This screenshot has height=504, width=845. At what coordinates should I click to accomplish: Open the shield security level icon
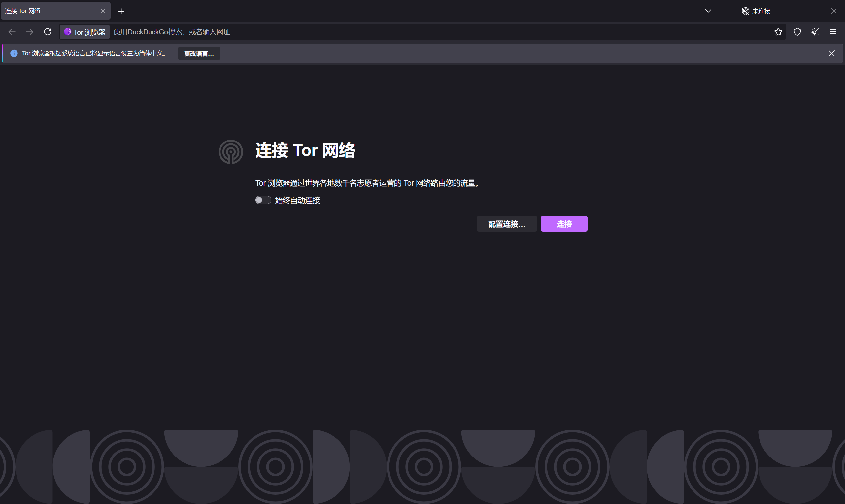tap(797, 32)
